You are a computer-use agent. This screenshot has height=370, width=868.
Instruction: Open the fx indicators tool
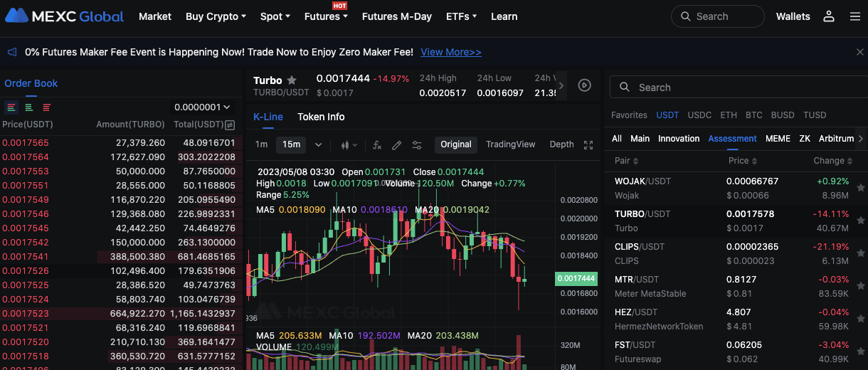[377, 144]
